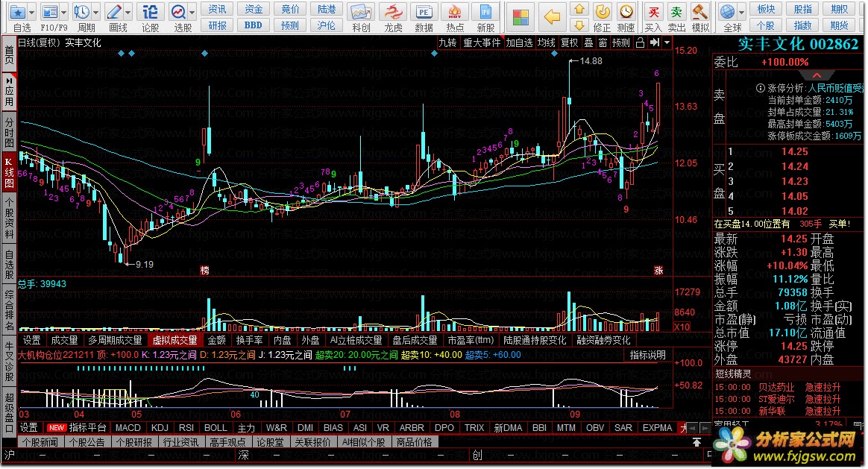
Task: Click the 期货 button
Action: tap(839, 25)
